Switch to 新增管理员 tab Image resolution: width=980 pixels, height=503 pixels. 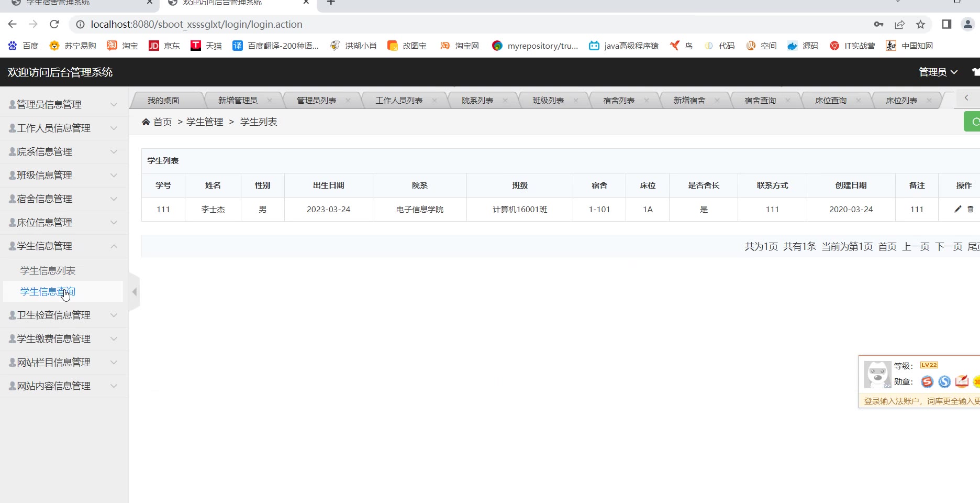click(238, 100)
